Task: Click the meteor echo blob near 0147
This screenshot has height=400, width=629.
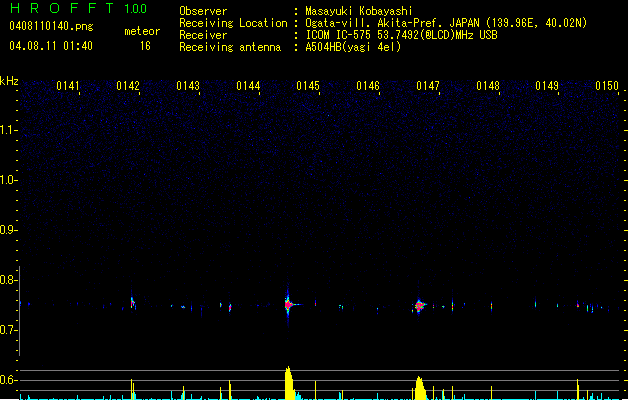Action: [420, 307]
